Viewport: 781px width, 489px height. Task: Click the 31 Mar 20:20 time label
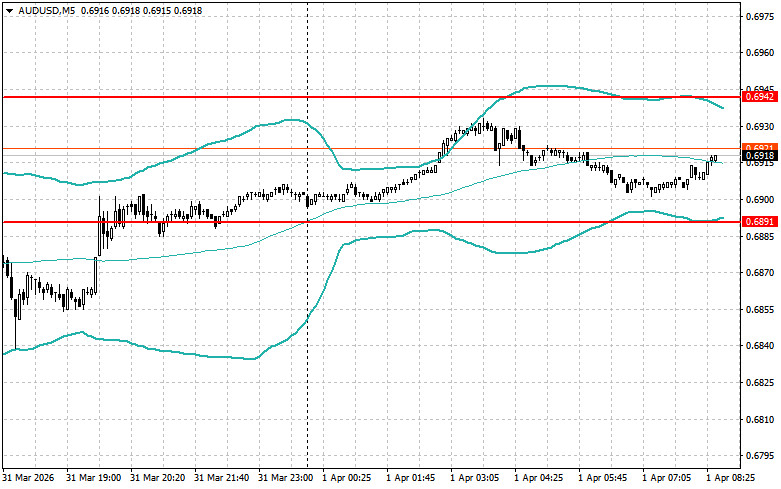coord(157,478)
